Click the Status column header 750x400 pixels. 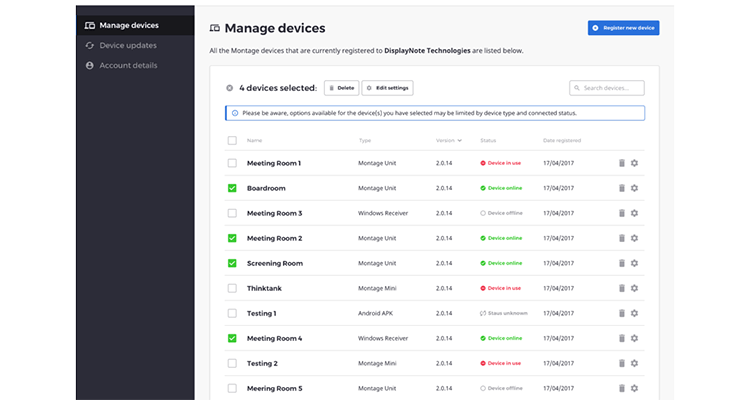[488, 141]
